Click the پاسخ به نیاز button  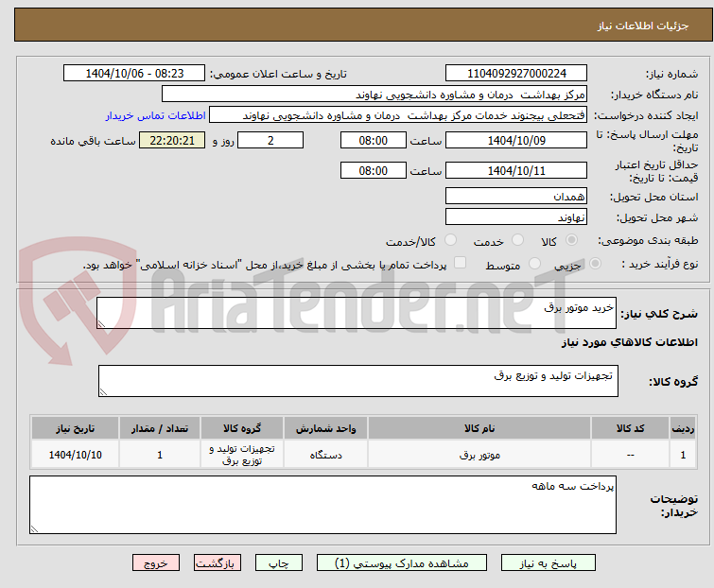(x=549, y=563)
